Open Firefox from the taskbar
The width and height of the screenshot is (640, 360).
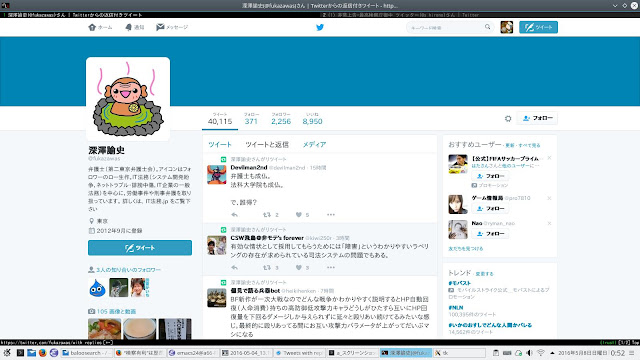pyautogui.click(x=42, y=353)
